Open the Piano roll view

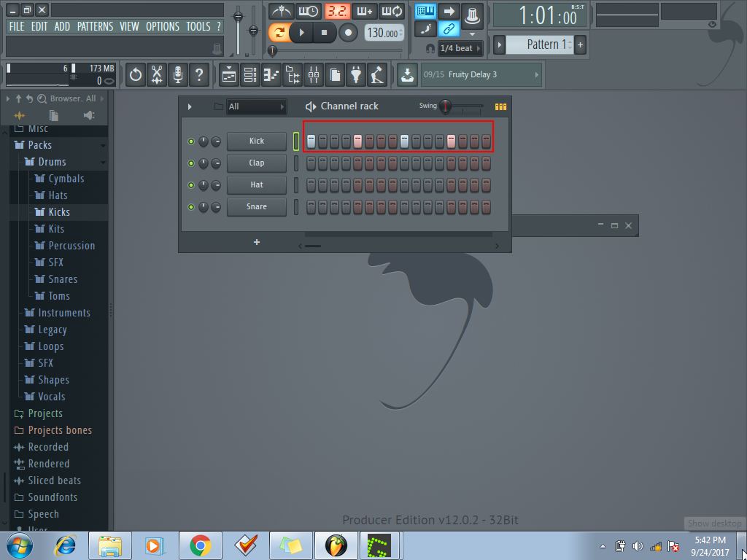pyautogui.click(x=271, y=74)
